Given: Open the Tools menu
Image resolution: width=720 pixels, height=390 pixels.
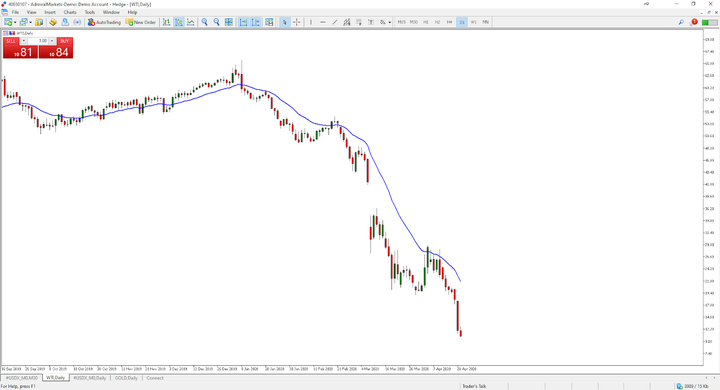Looking at the screenshot, I should pyautogui.click(x=90, y=12).
